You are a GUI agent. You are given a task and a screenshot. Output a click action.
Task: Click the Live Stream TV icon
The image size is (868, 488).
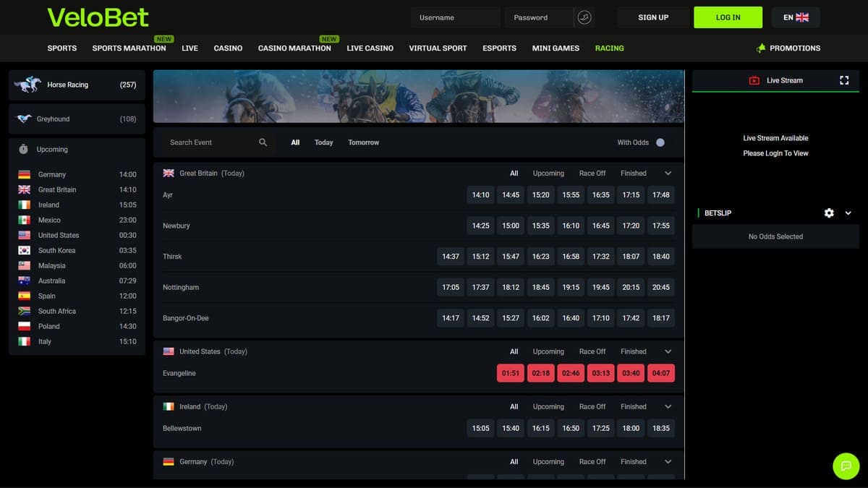click(754, 80)
